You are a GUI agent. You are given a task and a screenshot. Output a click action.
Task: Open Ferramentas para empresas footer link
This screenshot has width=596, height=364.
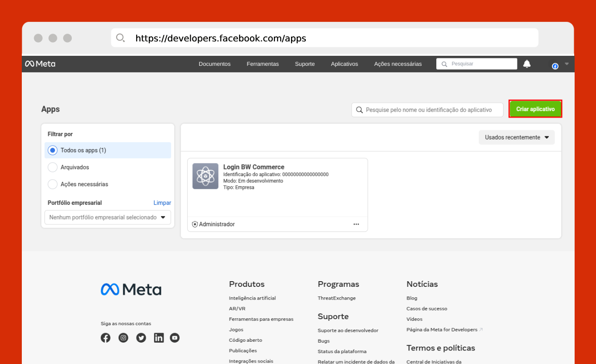coord(261,319)
